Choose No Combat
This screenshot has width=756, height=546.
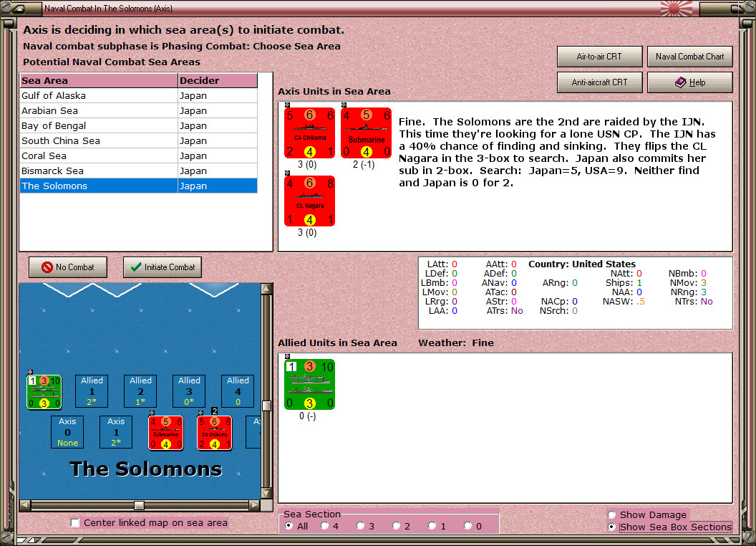point(68,267)
